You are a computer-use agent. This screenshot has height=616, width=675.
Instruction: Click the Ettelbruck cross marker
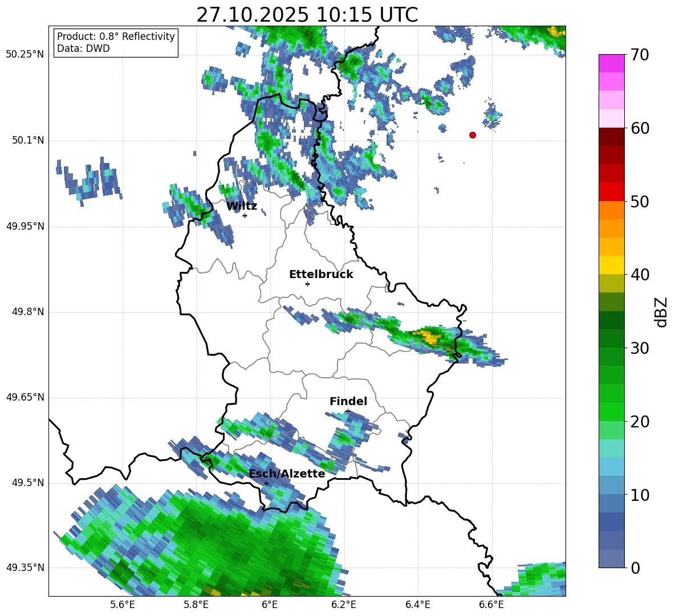coord(307,284)
